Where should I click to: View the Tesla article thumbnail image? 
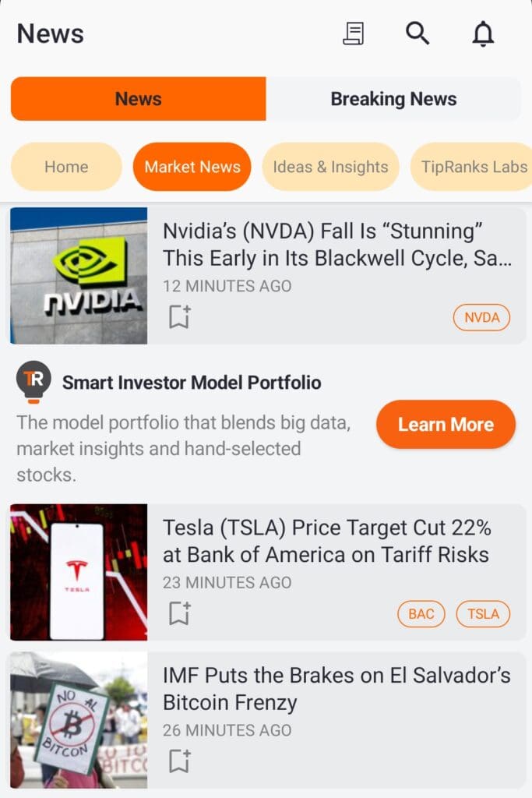(77, 571)
